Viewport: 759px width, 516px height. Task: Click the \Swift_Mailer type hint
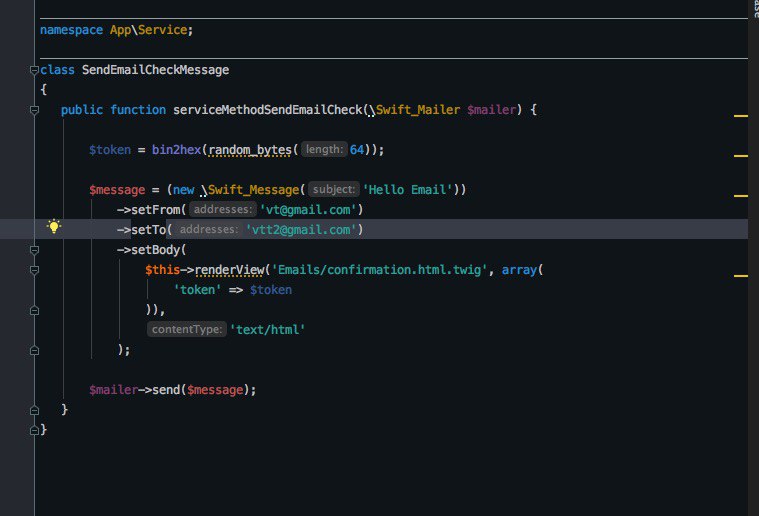[414, 110]
